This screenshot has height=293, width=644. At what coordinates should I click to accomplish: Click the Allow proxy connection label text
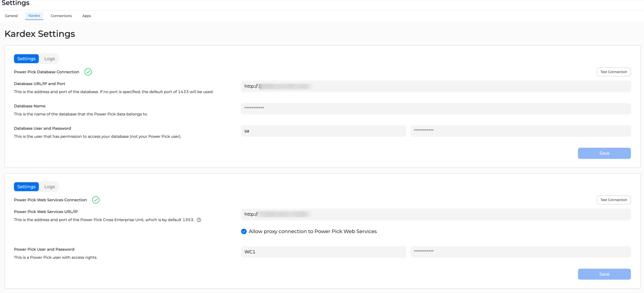click(x=312, y=232)
